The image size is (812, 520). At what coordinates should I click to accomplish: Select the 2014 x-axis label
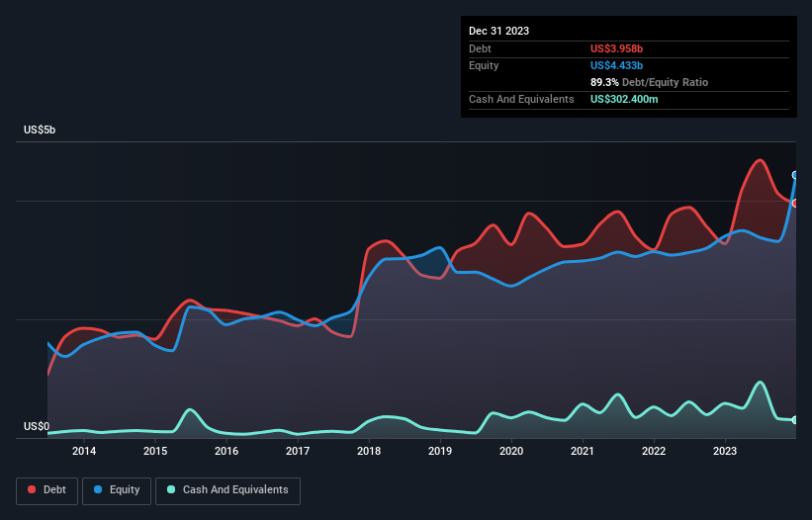84,451
